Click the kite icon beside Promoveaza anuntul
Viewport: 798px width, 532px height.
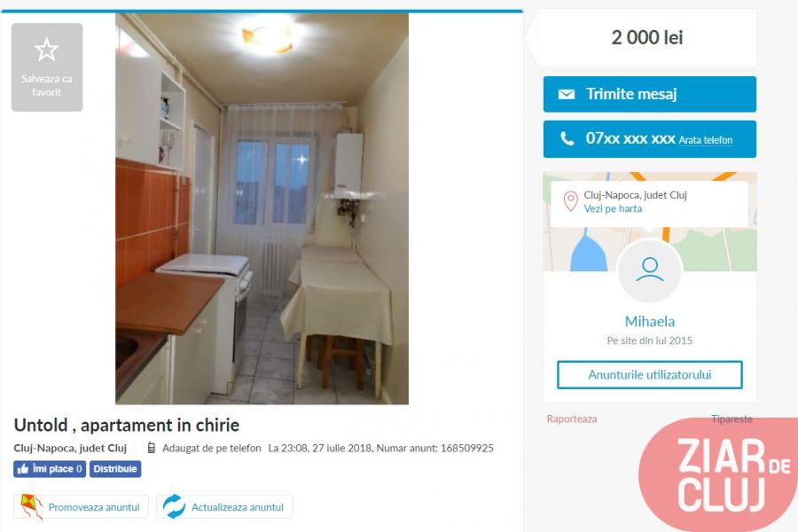(31, 507)
